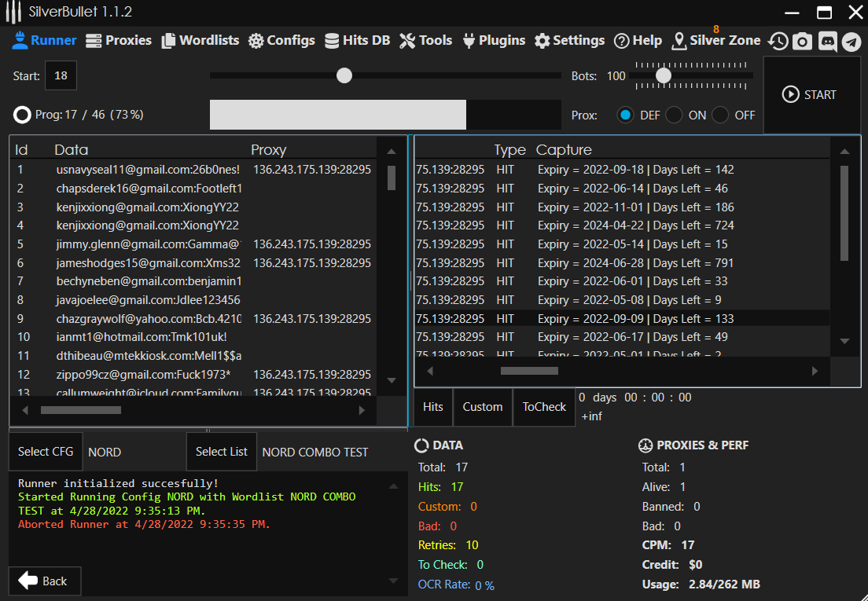This screenshot has height=601, width=868.
Task: Click the data list scroll up arrow
Action: point(392,152)
